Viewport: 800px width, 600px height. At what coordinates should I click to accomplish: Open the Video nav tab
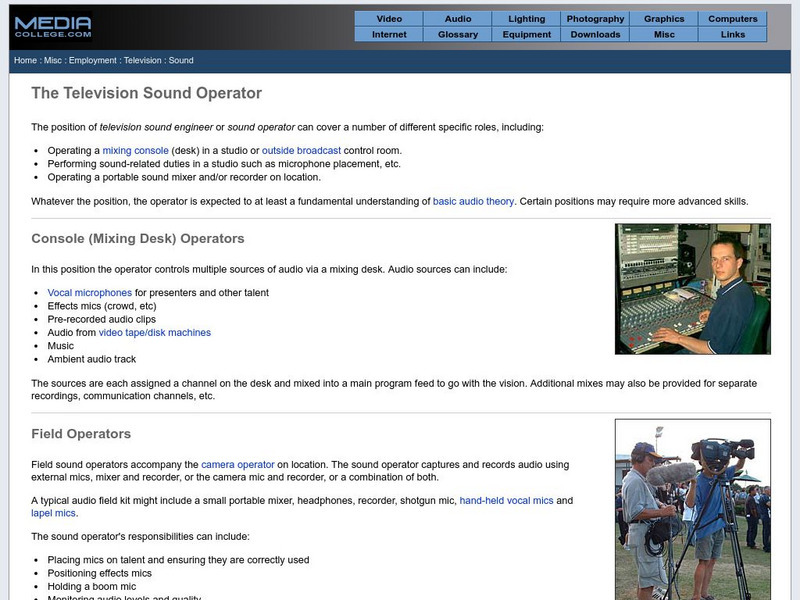[x=389, y=19]
